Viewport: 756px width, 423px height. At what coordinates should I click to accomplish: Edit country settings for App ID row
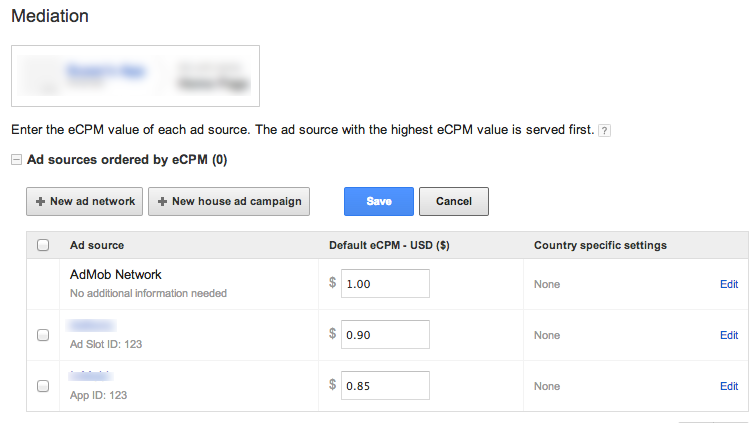tap(729, 386)
